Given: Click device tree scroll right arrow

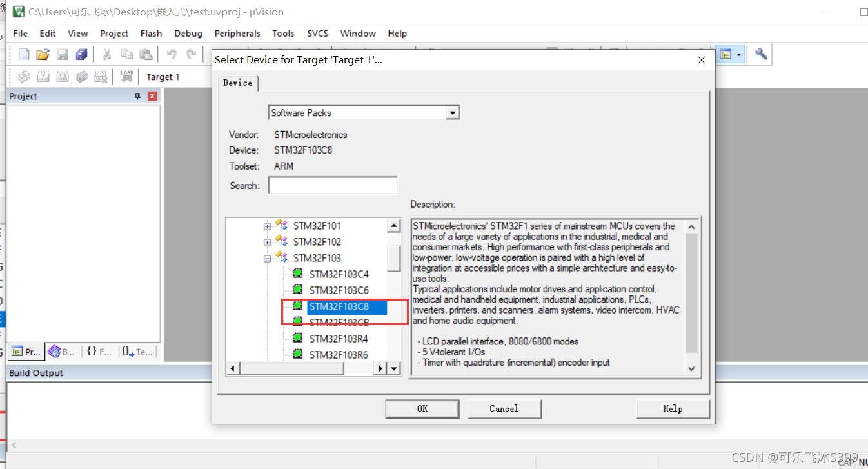Looking at the screenshot, I should [380, 368].
